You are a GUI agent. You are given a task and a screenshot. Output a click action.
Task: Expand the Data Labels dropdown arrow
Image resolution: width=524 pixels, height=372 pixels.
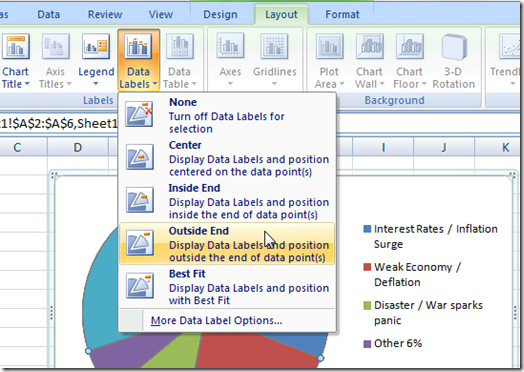tap(155, 84)
